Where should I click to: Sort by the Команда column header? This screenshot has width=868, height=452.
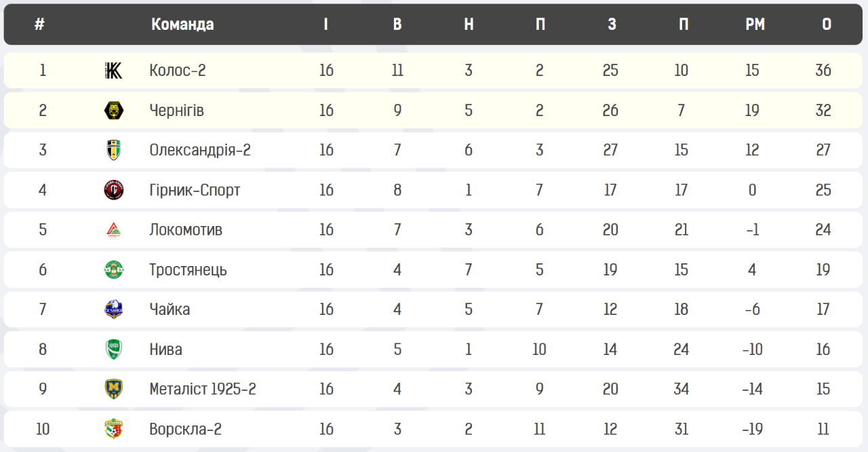pyautogui.click(x=182, y=24)
